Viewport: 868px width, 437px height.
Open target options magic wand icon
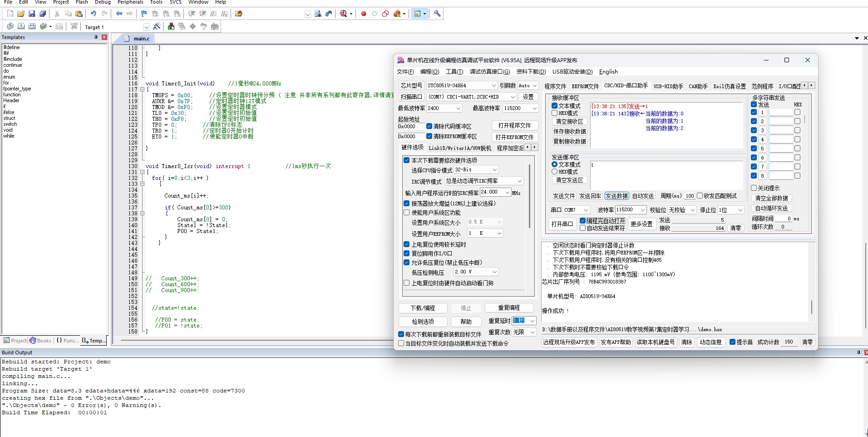(157, 26)
